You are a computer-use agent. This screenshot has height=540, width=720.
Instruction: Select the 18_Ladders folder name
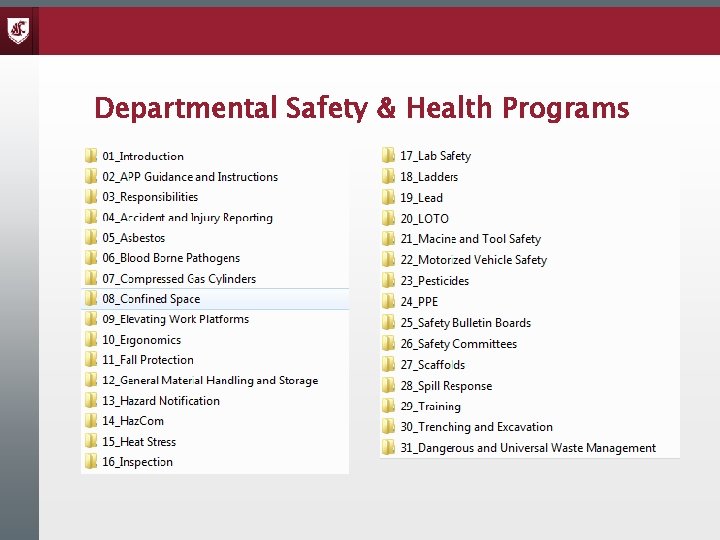click(429, 177)
